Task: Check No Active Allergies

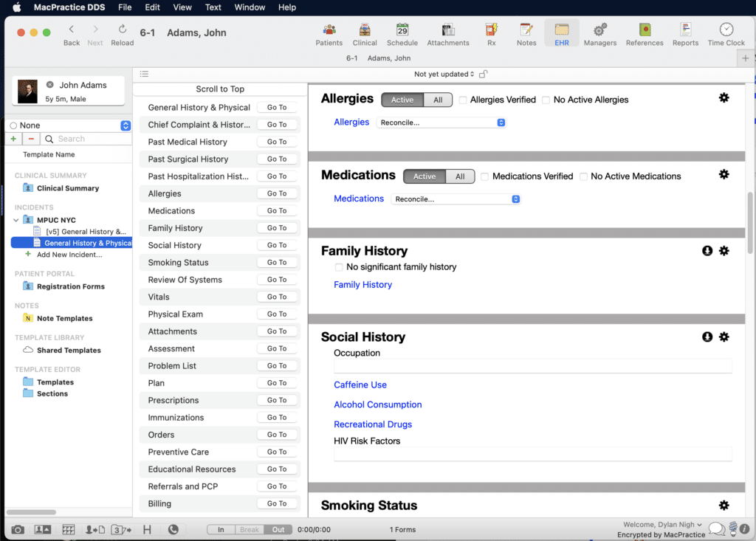Action: 546,100
